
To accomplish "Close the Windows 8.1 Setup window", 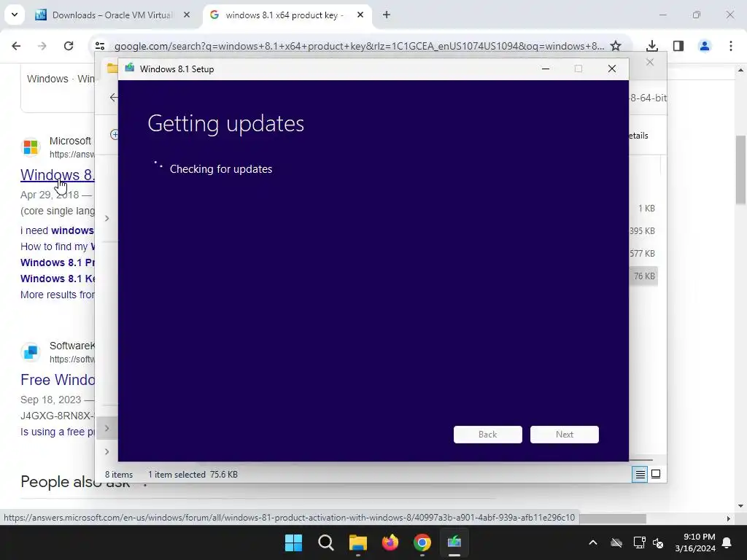I will tap(612, 69).
